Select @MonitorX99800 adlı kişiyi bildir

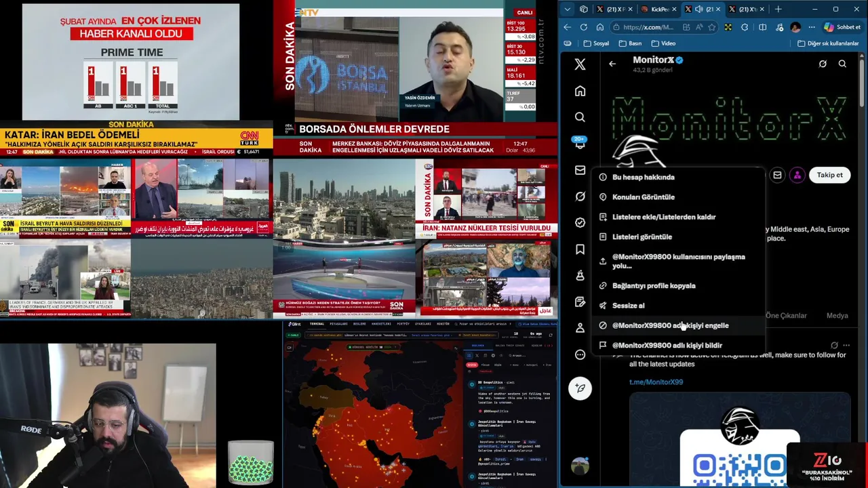coord(678,345)
